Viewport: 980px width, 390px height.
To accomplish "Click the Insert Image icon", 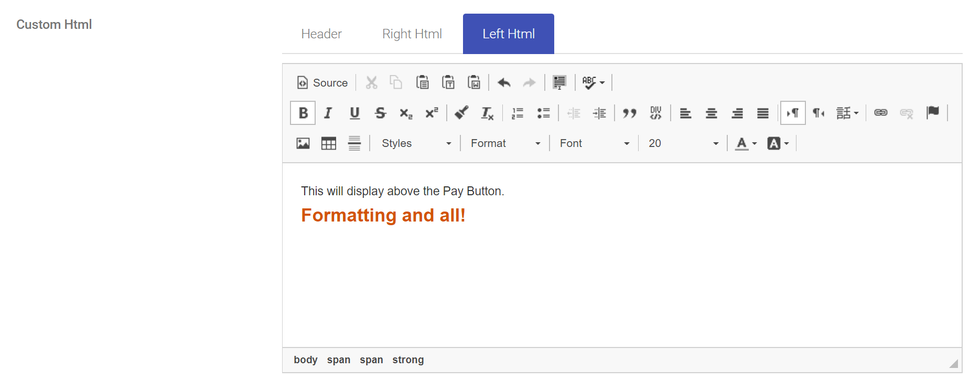I will pyautogui.click(x=303, y=143).
